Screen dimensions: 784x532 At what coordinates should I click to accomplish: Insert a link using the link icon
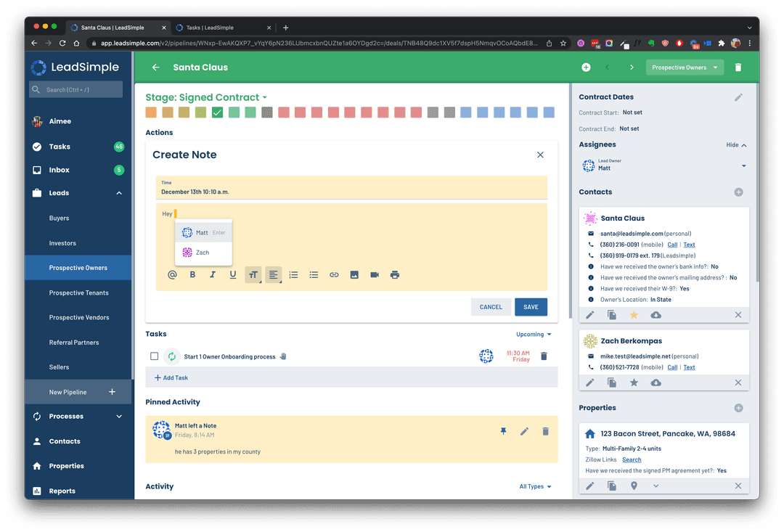tap(334, 275)
